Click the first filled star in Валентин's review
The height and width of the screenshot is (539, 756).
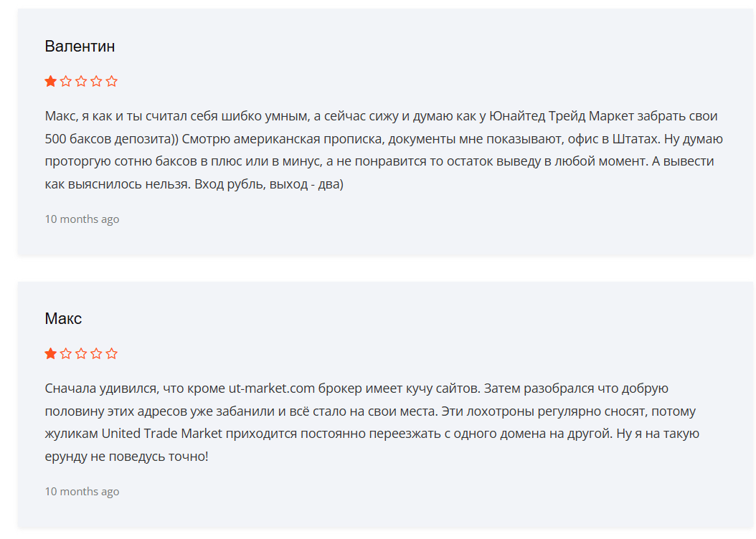tap(51, 82)
